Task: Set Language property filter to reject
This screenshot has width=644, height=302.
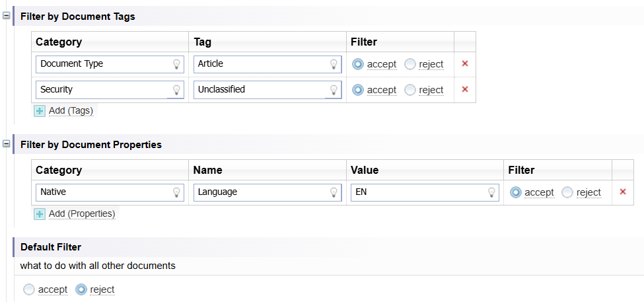Action: [x=567, y=192]
